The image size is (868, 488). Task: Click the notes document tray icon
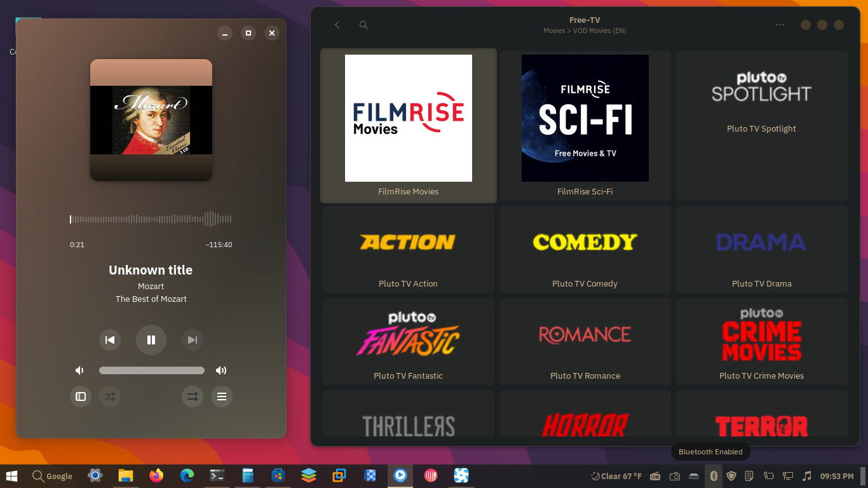749,476
